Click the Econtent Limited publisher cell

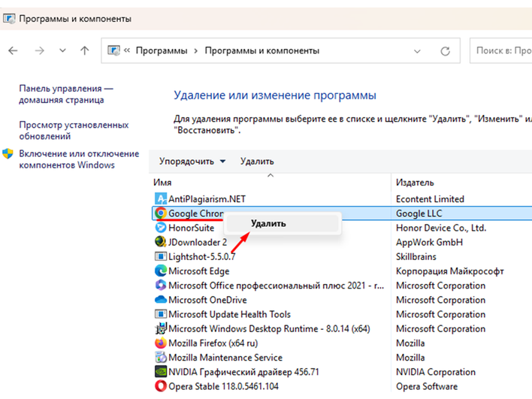coord(430,199)
